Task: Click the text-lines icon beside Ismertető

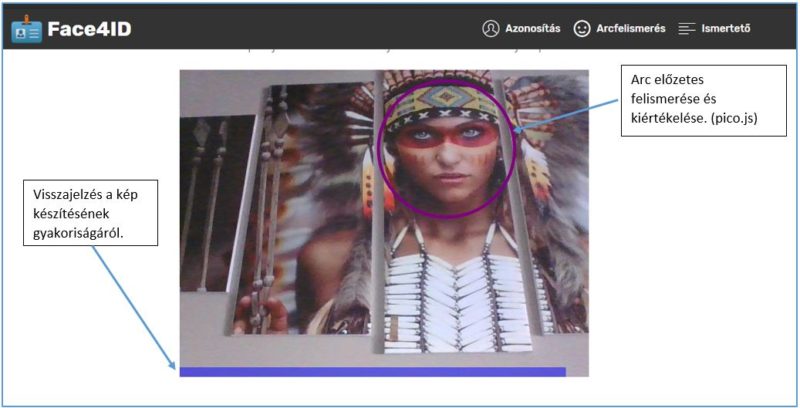Action: (x=686, y=29)
